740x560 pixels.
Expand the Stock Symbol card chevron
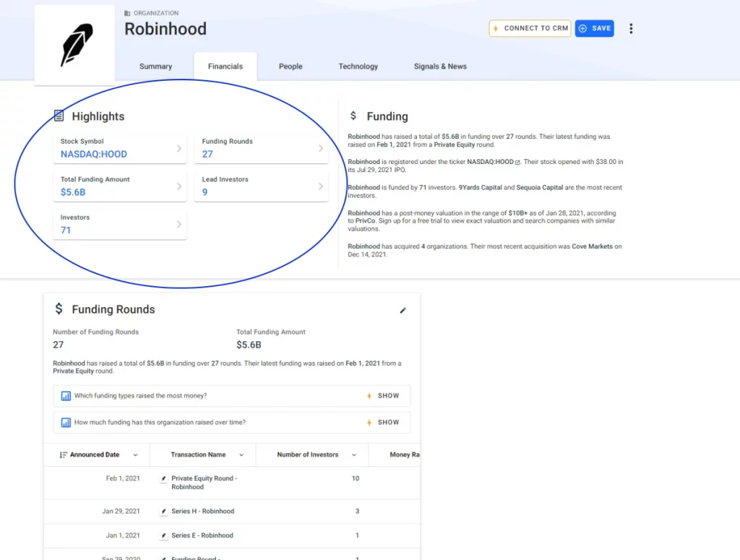[x=179, y=148]
